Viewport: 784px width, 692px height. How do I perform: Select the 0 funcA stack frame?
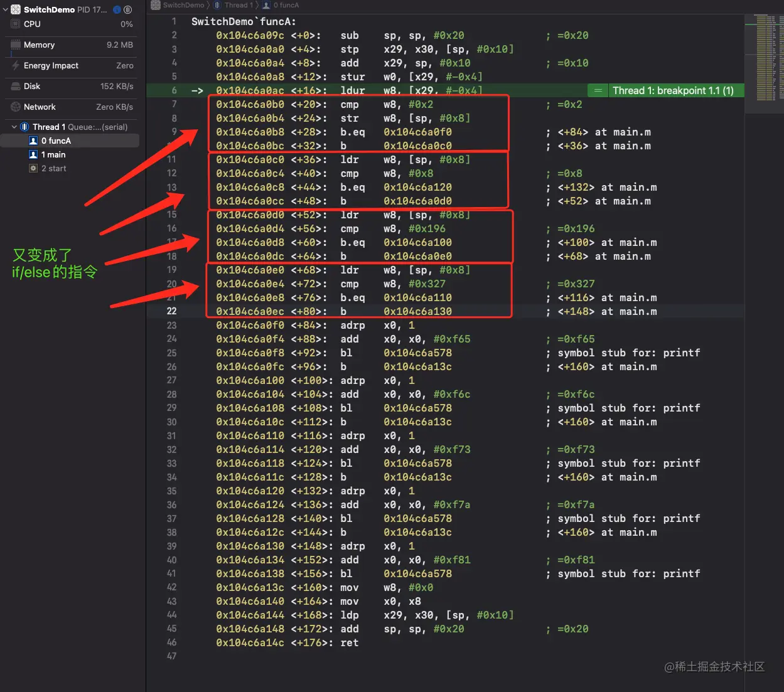[70, 141]
